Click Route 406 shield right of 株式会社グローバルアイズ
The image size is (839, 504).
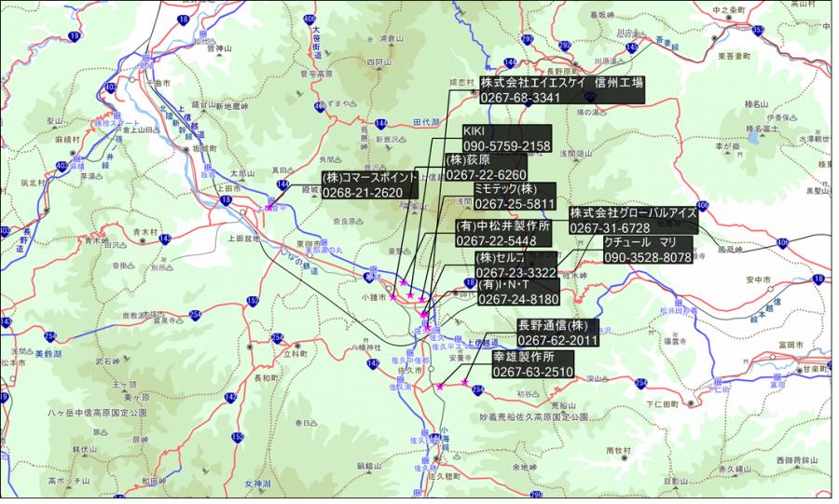coord(703,206)
